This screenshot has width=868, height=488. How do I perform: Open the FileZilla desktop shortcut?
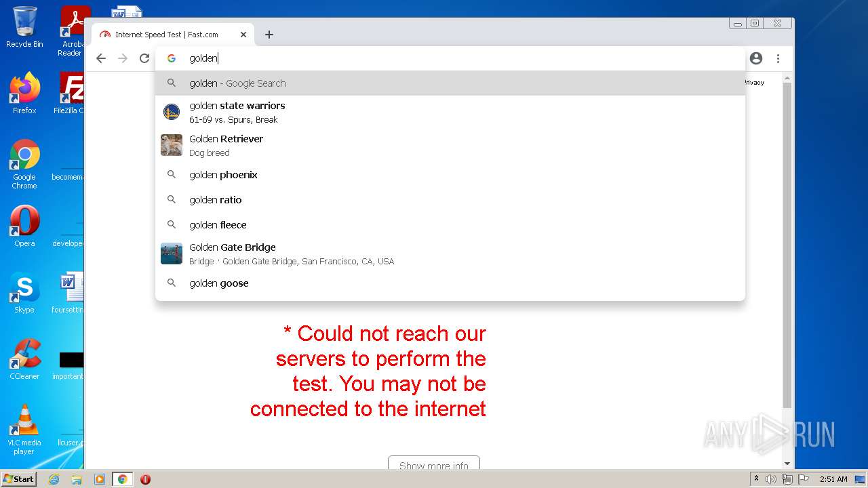coord(69,94)
